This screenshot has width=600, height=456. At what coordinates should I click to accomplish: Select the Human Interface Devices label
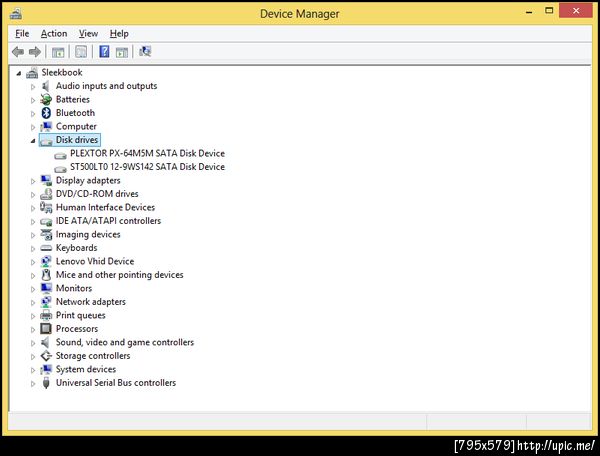(105, 207)
